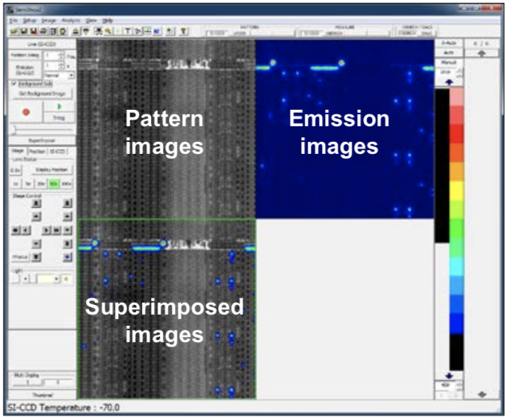Click the printer icon in toolbar
Screen dimensions: 508x420
tap(44, 31)
